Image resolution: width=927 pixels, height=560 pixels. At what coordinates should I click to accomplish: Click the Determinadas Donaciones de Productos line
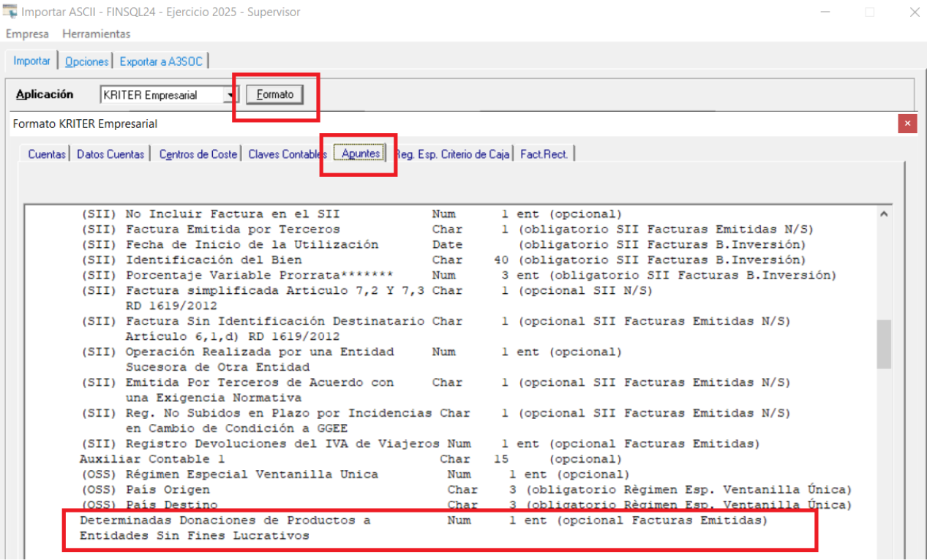click(x=225, y=521)
